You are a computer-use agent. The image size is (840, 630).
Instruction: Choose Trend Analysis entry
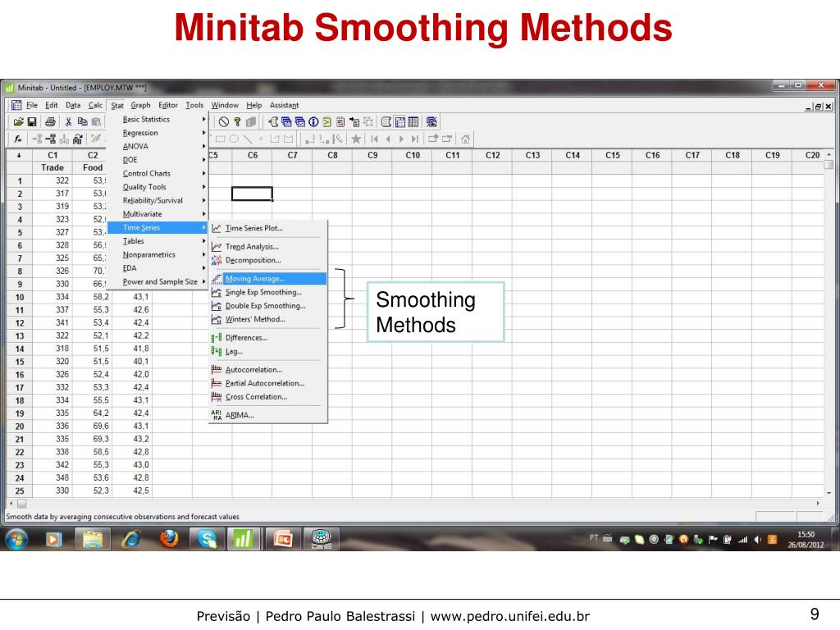(x=268, y=247)
